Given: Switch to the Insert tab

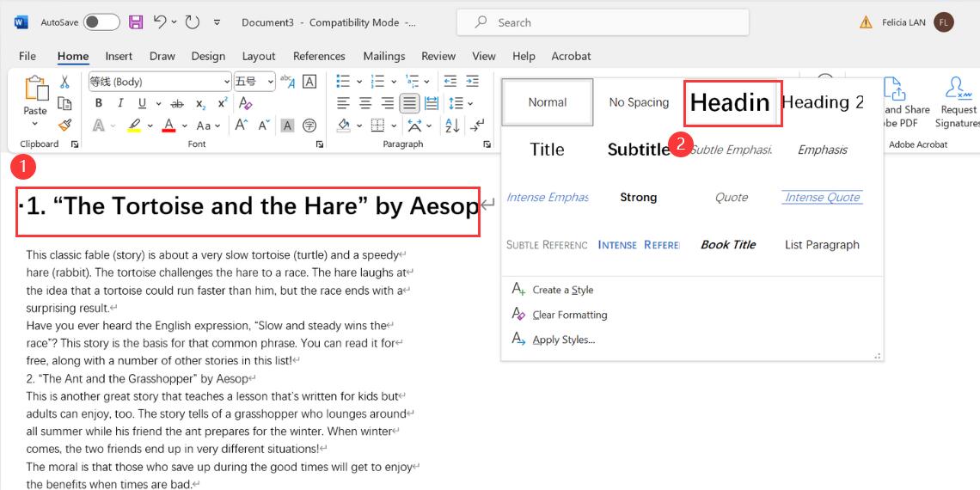Looking at the screenshot, I should point(119,56).
